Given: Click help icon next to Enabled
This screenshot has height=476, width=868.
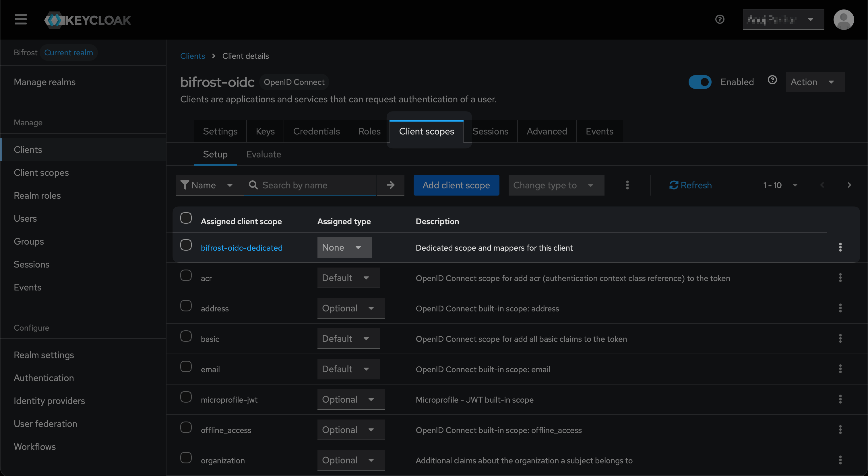Looking at the screenshot, I should click(772, 80).
